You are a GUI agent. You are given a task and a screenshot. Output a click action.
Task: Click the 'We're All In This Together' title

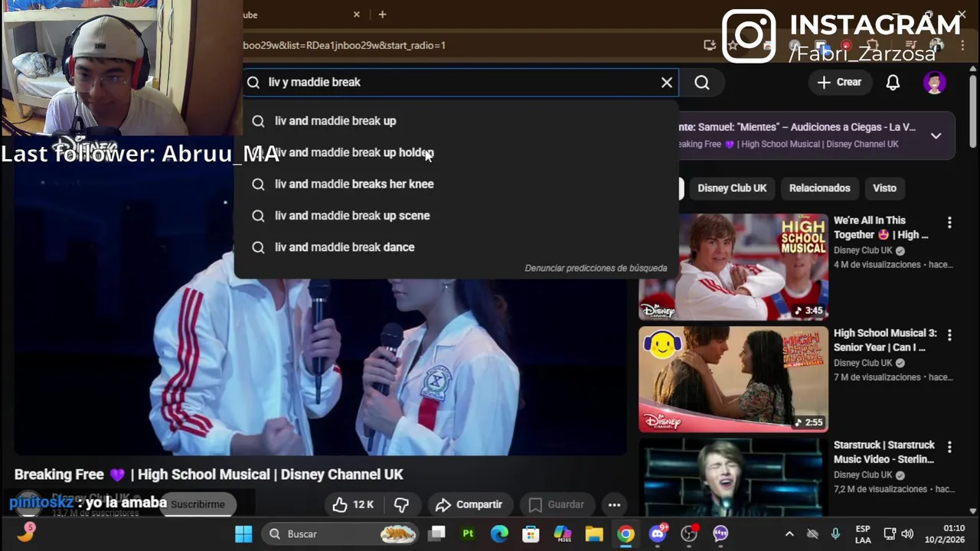(881, 228)
